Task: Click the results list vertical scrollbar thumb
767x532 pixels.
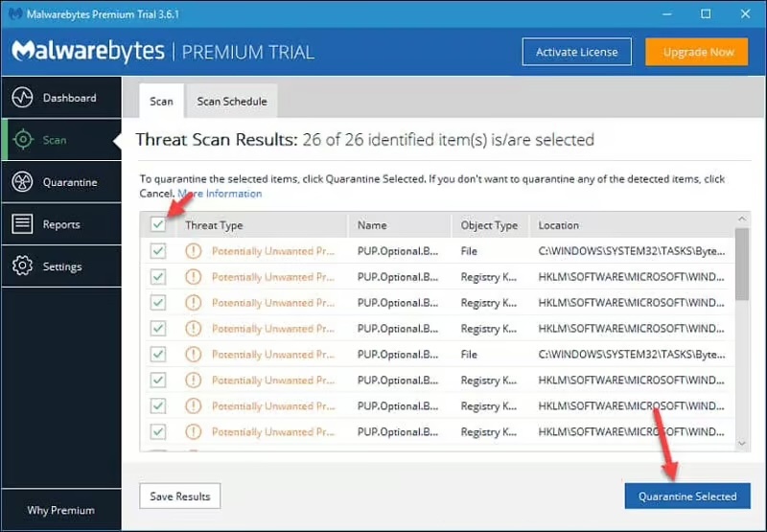Action: [x=742, y=264]
